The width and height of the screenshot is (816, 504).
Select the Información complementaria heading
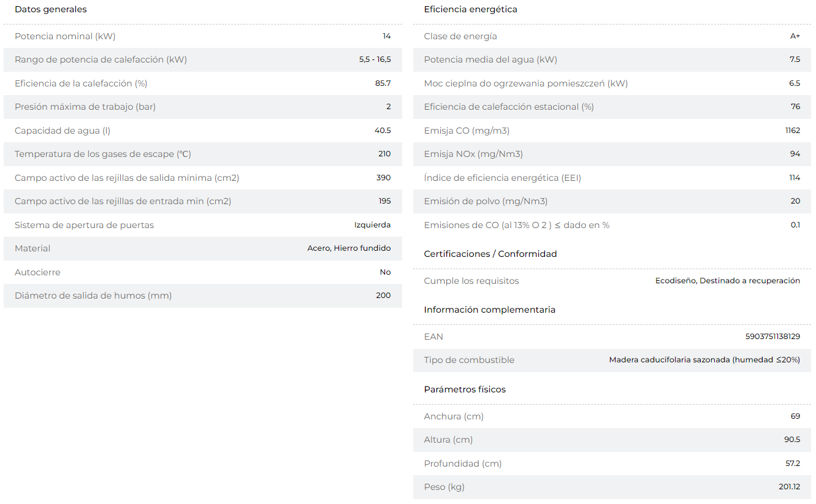coord(489,310)
